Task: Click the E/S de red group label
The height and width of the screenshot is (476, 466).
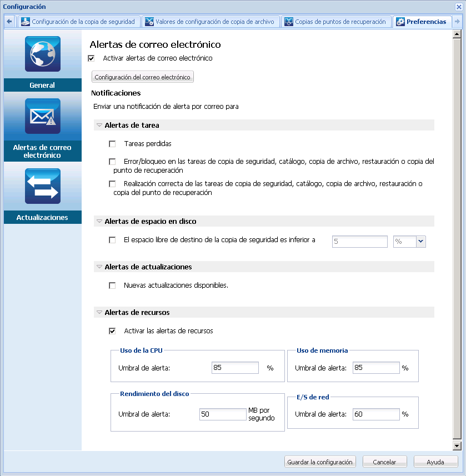Action: (x=313, y=397)
